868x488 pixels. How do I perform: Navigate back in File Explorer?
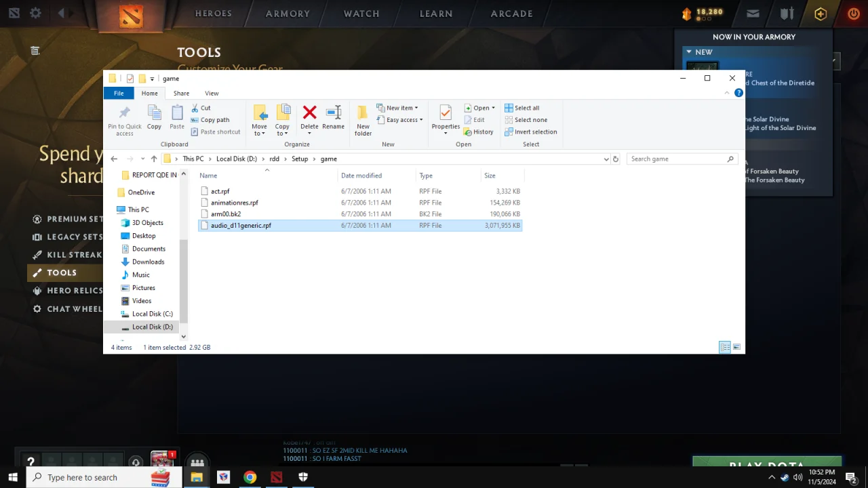coord(114,159)
